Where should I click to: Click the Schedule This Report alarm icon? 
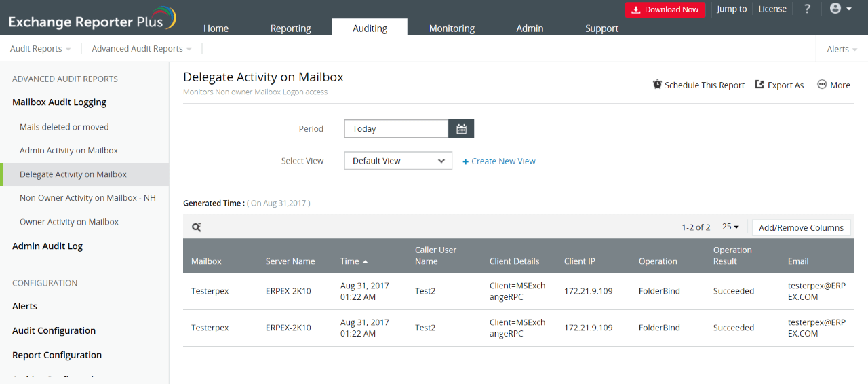[657, 85]
